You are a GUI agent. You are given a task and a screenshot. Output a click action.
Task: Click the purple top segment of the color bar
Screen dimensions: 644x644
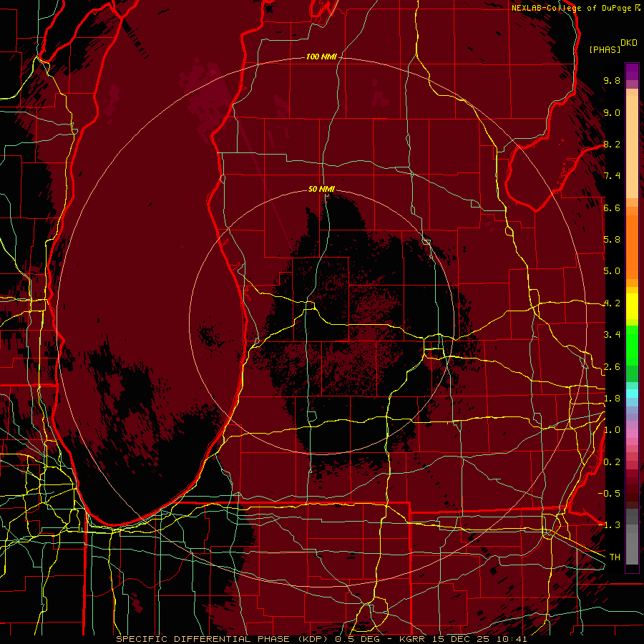pos(632,72)
